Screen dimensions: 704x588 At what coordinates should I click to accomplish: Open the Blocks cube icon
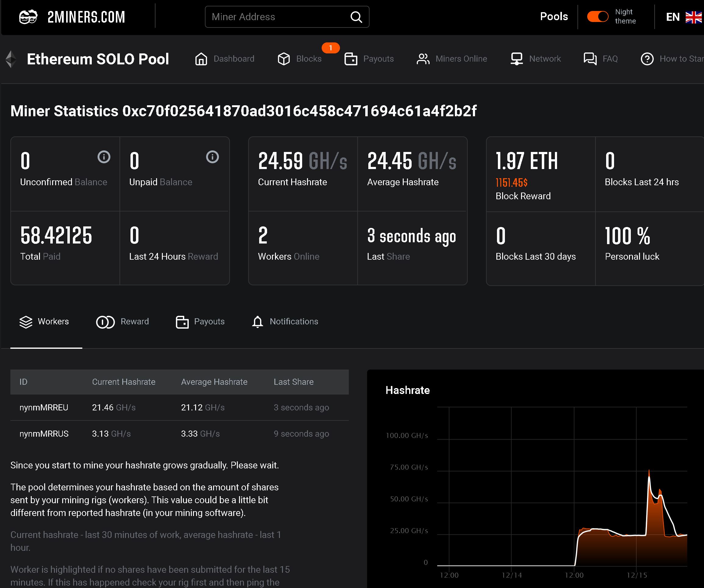coord(284,59)
